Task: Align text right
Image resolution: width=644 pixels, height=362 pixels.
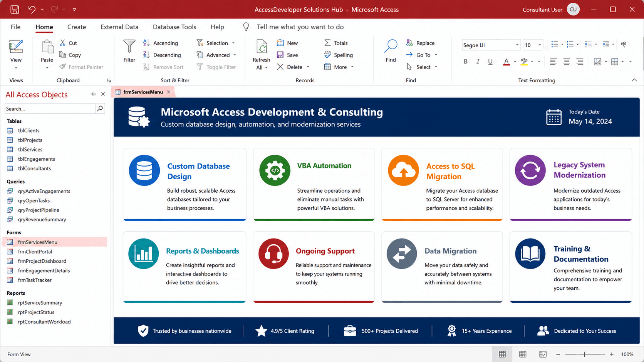Action: click(x=579, y=62)
